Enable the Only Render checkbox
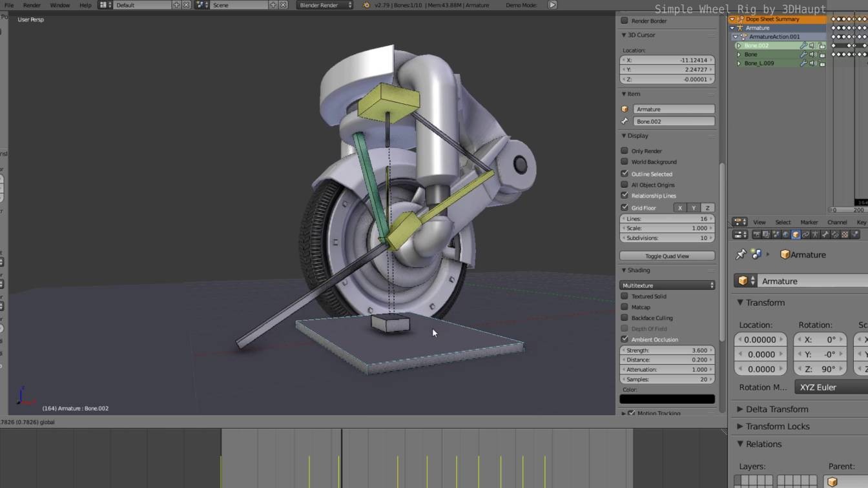This screenshot has height=488, width=868. (x=625, y=150)
